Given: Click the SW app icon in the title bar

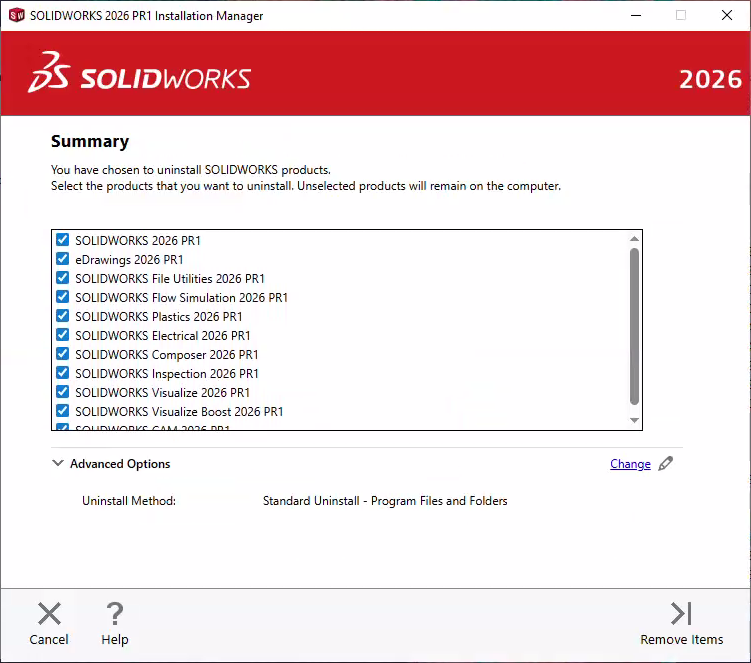Looking at the screenshot, I should click(16, 15).
